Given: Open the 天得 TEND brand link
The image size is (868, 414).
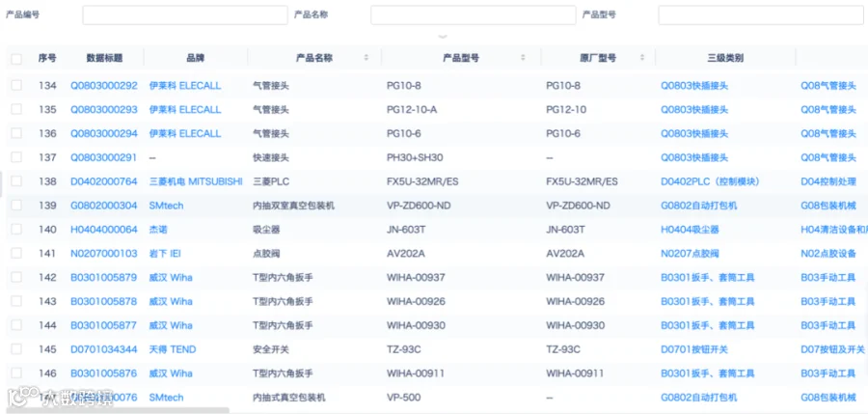Looking at the screenshot, I should coord(173,349).
